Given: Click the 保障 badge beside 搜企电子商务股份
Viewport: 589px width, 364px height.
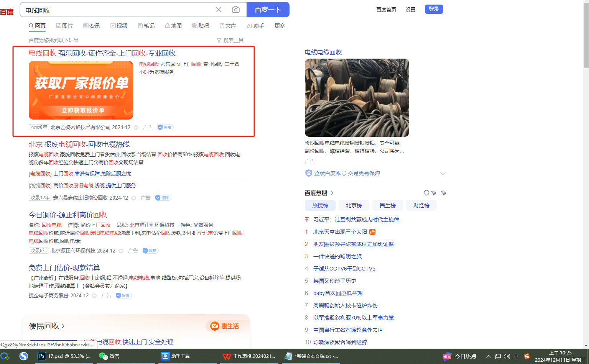Looking at the screenshot, I should click(x=123, y=295).
